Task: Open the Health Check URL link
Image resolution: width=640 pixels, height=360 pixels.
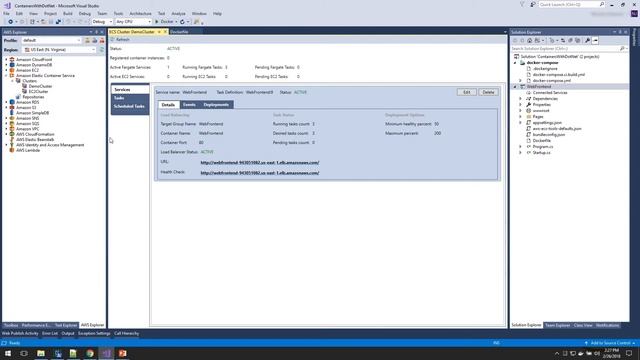Action: point(260,173)
